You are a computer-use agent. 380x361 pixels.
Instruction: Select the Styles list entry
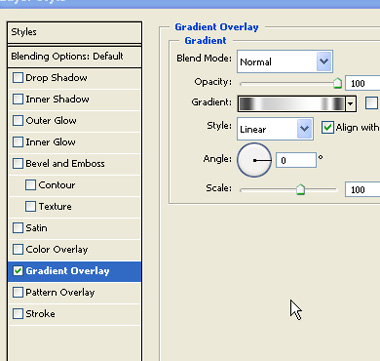click(x=74, y=32)
